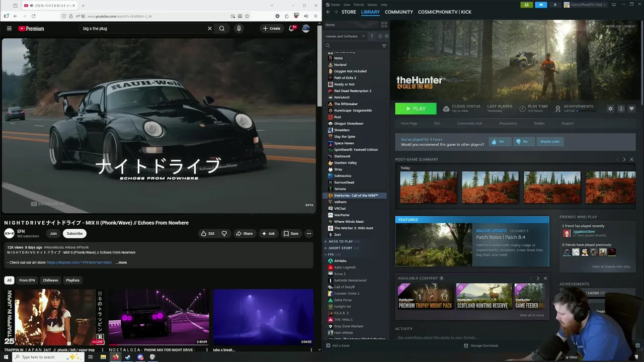Click the green PLAY button
This screenshot has width=644, height=362.
tap(416, 109)
